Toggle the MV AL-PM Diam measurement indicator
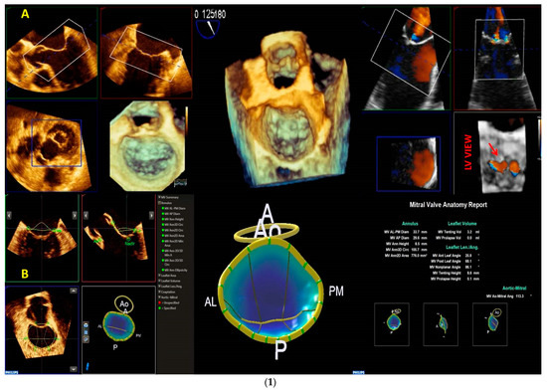Screen dimensions: 547x392 pos(163,208)
